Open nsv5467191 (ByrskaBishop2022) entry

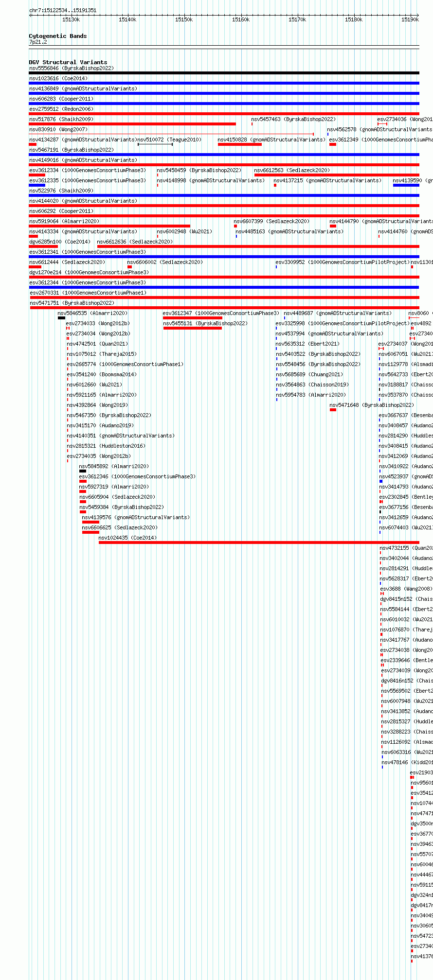click(x=72, y=150)
